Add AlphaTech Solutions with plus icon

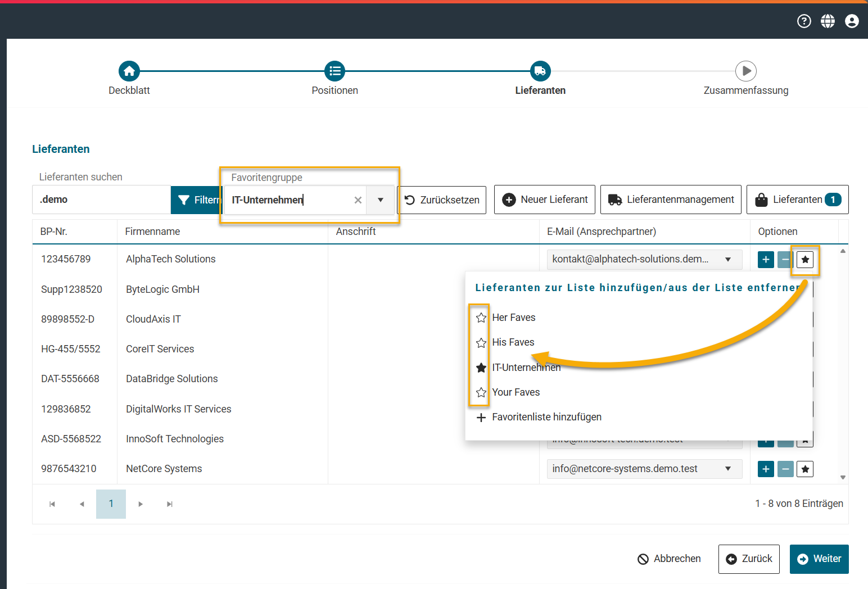pyautogui.click(x=766, y=260)
